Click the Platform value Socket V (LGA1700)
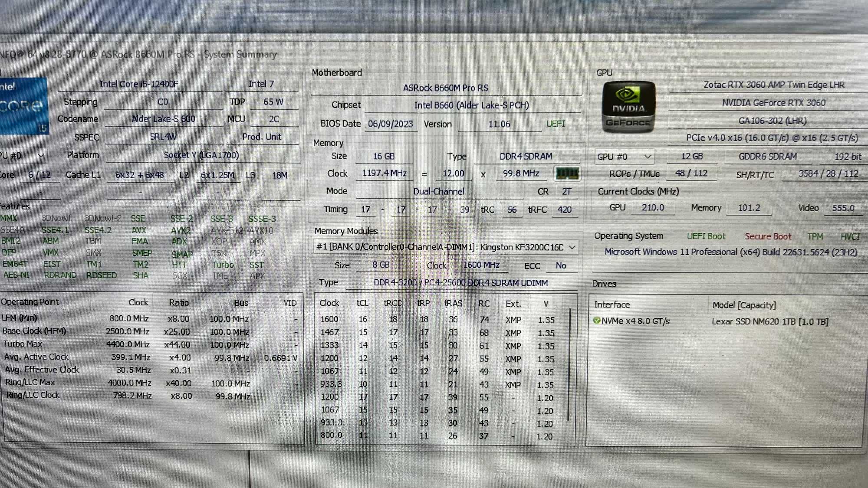This screenshot has height=488, width=868. pyautogui.click(x=201, y=155)
